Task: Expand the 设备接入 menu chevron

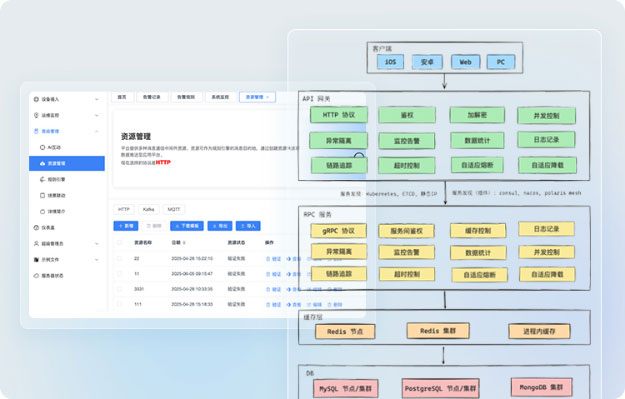Action: (97, 99)
